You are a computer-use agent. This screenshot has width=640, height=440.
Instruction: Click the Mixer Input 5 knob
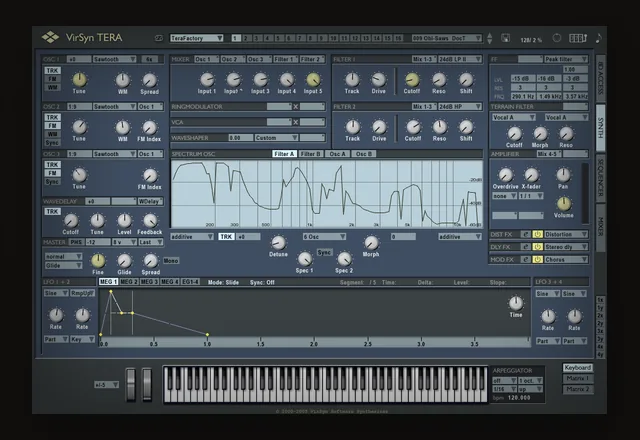[313, 80]
